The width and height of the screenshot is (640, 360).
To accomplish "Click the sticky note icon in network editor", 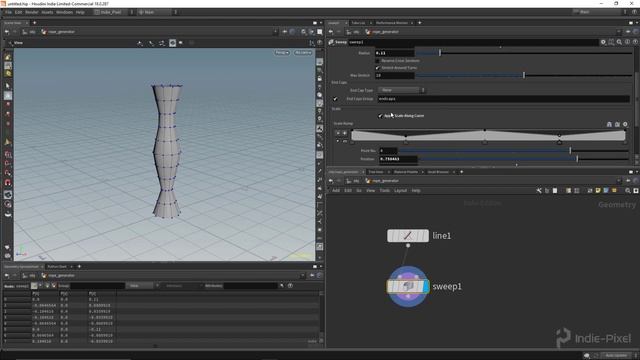I will [598, 191].
